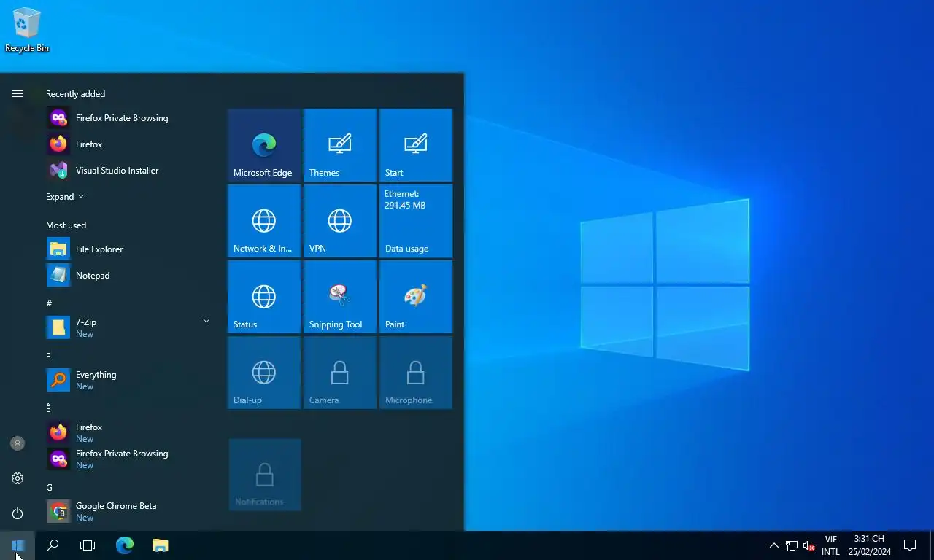Open the Status network tile

pyautogui.click(x=264, y=297)
